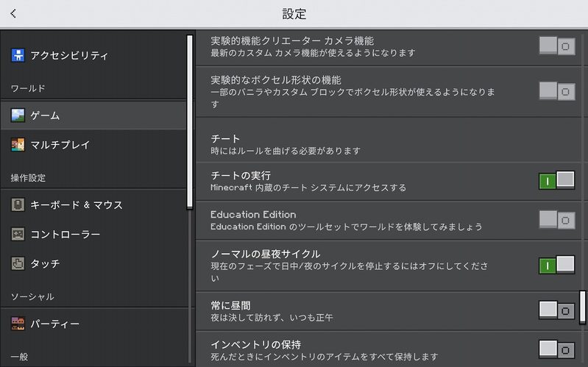588x367 pixels.
Task: Click 夜は決して訪れず、いつも正午 description
Action: tap(272, 318)
